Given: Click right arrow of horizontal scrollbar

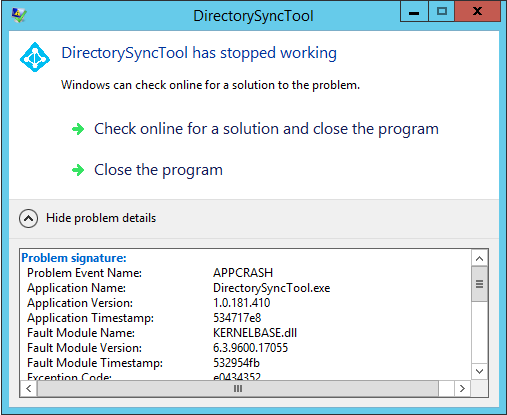Looking at the screenshot, I should (x=462, y=389).
